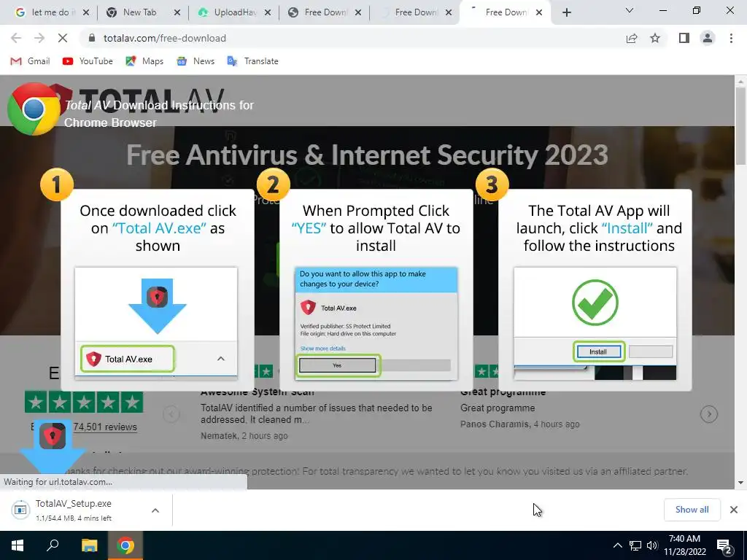Click the TotalAV_Setup.exe download item
The width and height of the screenshot is (747, 560).
pyautogui.click(x=86, y=510)
